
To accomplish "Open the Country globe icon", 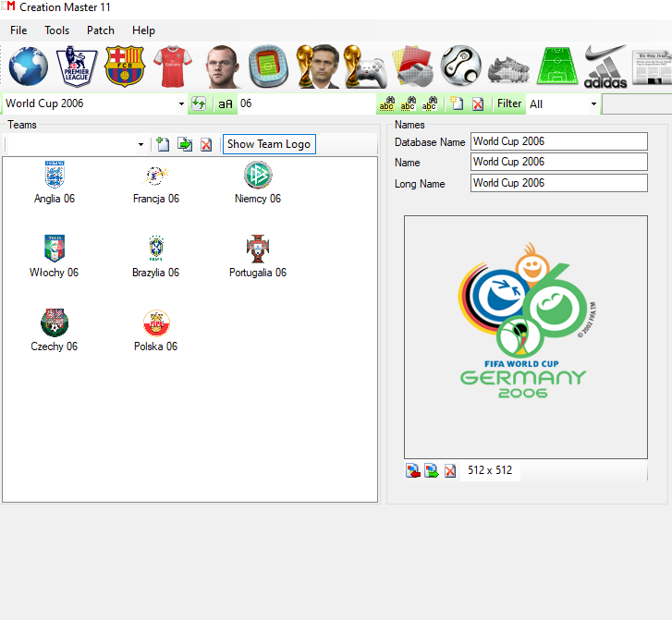I will (x=29, y=67).
